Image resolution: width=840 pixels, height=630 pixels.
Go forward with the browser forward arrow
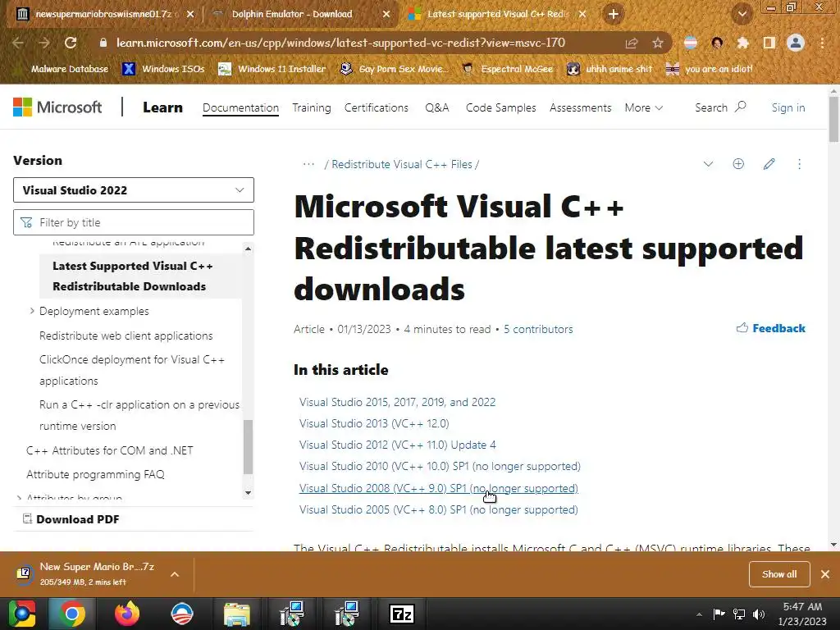click(x=44, y=43)
